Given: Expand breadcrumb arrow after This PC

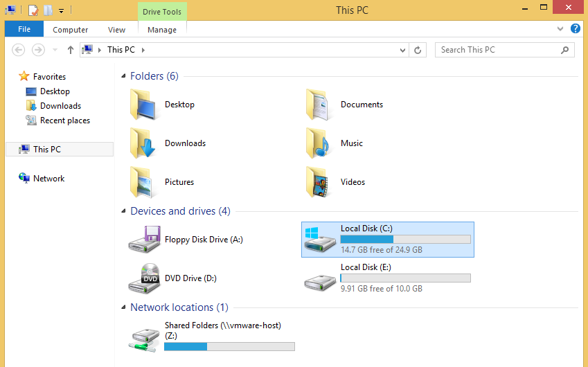Looking at the screenshot, I should [143, 50].
